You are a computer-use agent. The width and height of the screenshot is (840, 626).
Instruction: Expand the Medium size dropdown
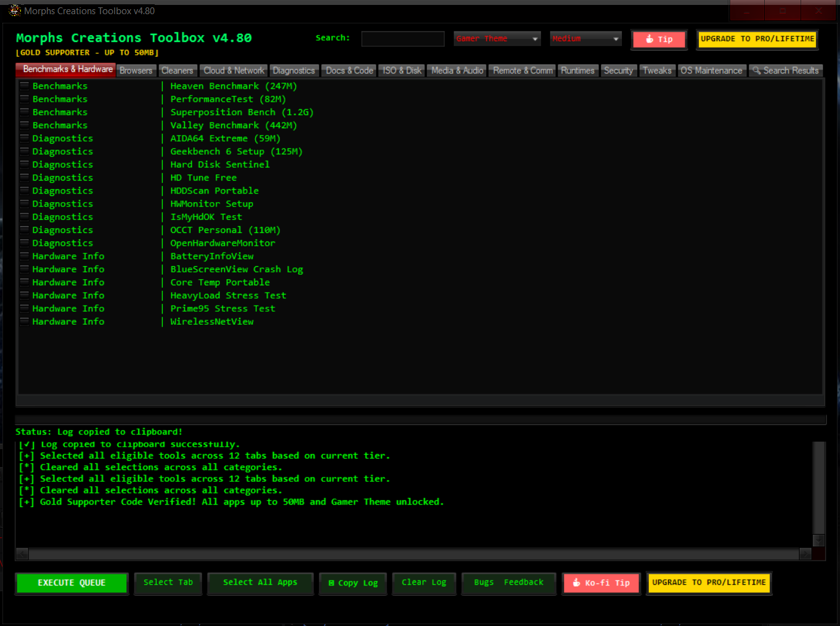click(585, 39)
